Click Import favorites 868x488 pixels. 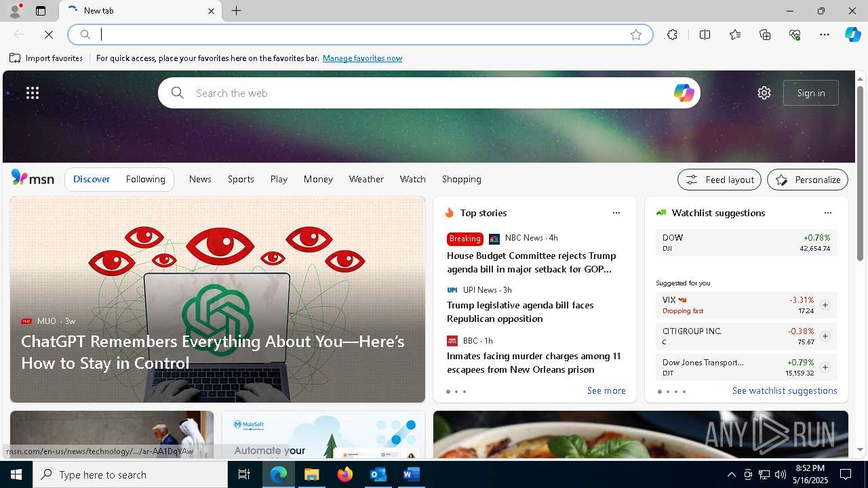click(x=46, y=58)
